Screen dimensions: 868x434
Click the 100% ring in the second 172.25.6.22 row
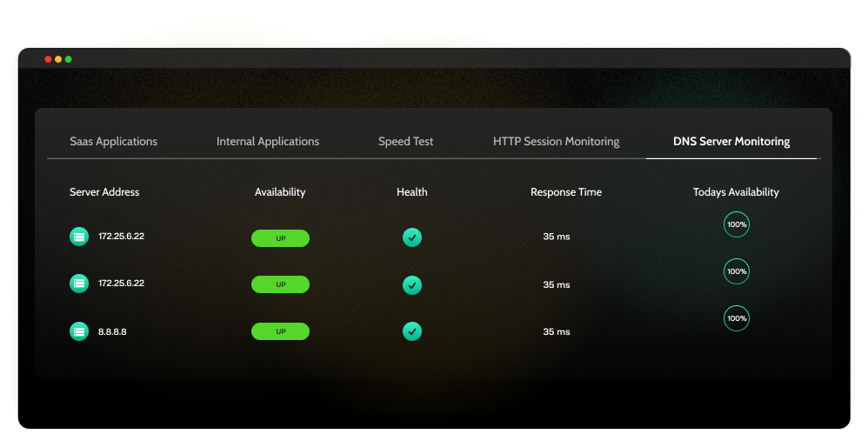click(737, 271)
